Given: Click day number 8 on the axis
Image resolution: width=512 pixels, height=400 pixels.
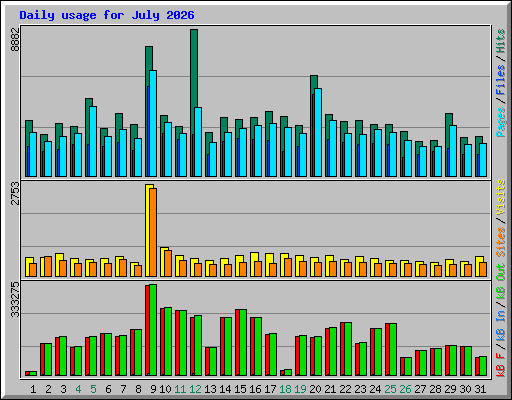Looking at the screenshot, I should 138,389.
